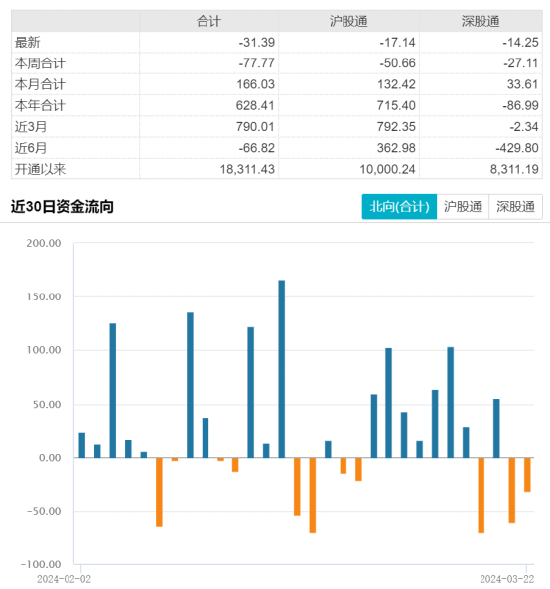This screenshot has width=550, height=589.
Task: Click the value 715.40
Action: (x=396, y=106)
